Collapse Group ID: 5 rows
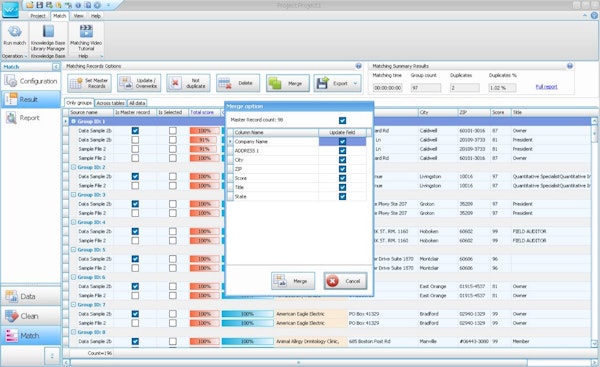Screen dimensions: 600x367 coord(74,250)
